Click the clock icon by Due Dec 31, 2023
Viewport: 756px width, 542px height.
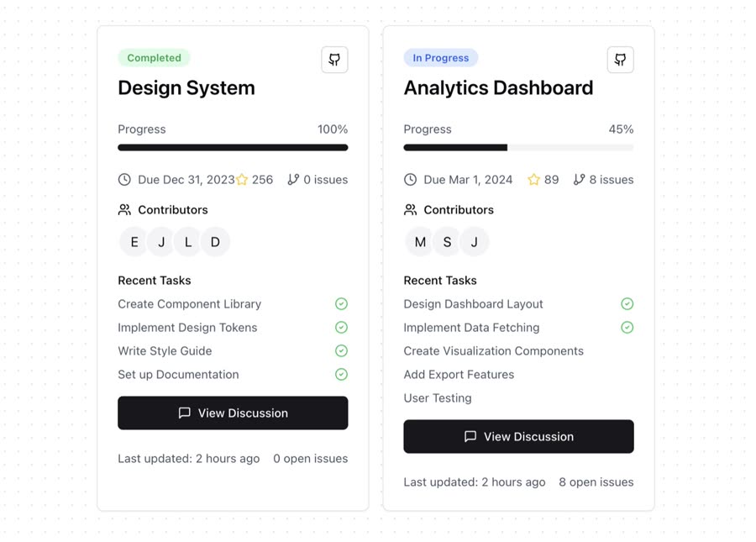point(124,180)
